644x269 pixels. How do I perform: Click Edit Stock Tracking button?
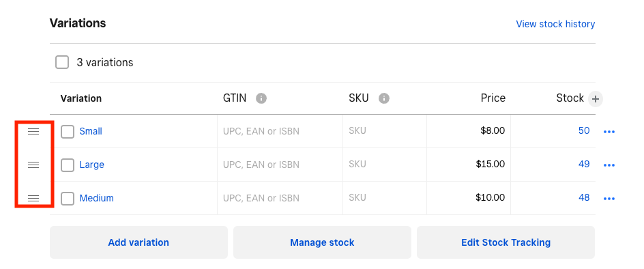tap(506, 242)
